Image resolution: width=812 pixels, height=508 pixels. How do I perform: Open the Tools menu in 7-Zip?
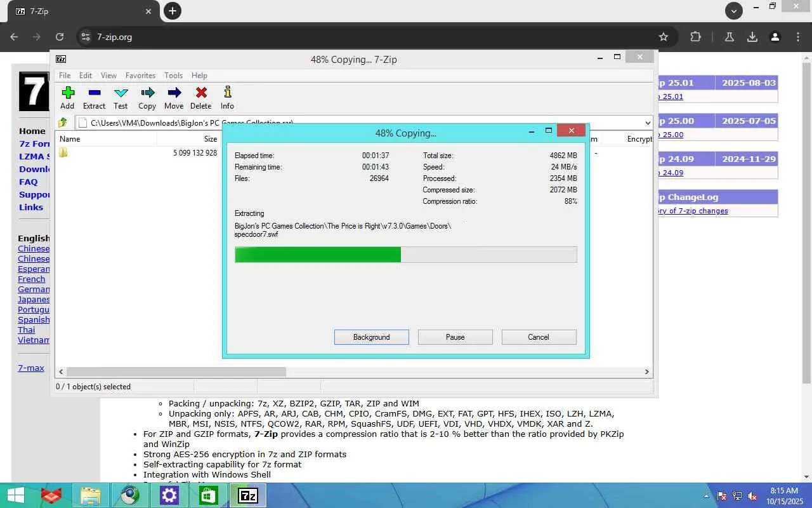coord(173,75)
